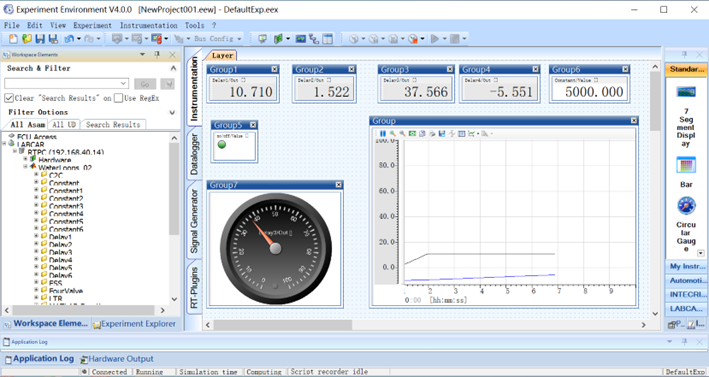Open the Instrumentation menu

click(x=148, y=25)
